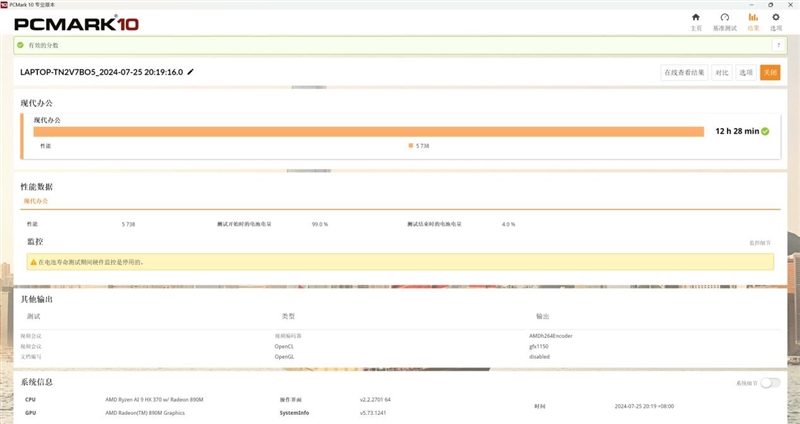Toggle the 系统细节 switch
The width and height of the screenshot is (800, 424).
[x=770, y=383]
